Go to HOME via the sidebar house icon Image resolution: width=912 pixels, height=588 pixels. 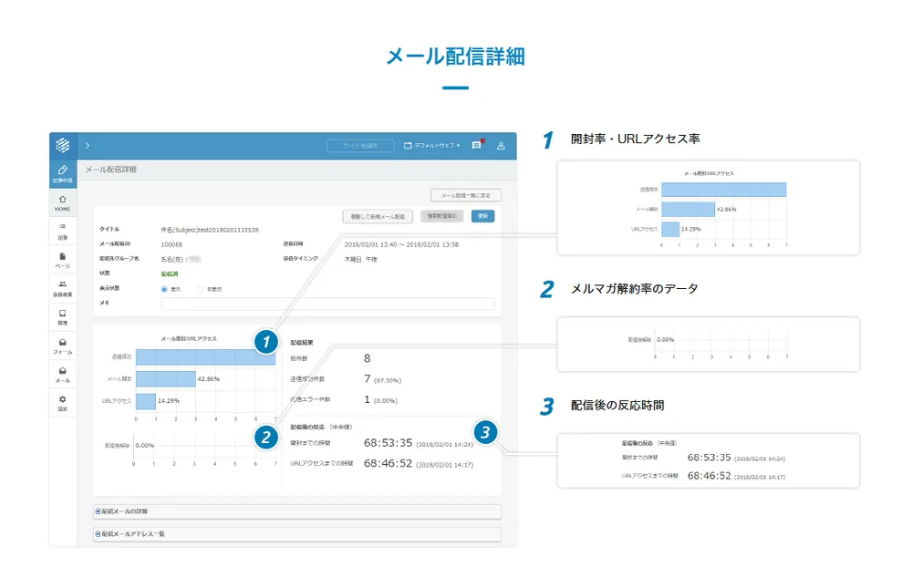point(62,201)
